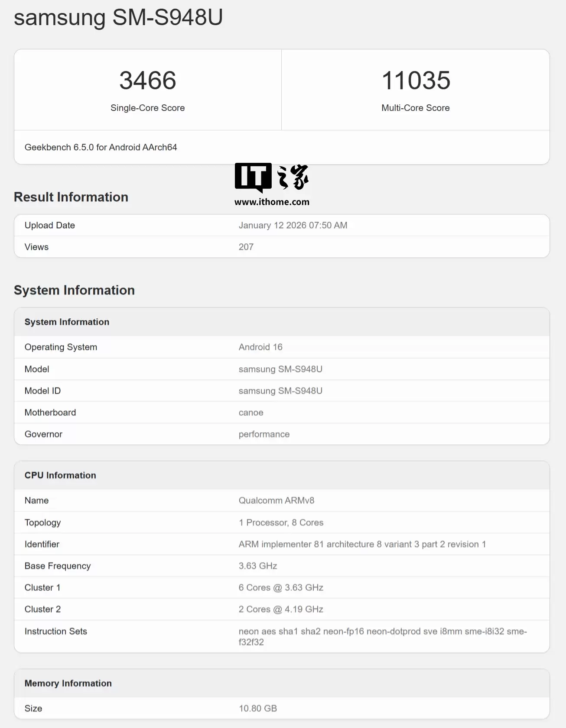The image size is (566, 728).
Task: Click the Cluster 2 value 2 Cores @ 4.19 GHz
Action: pyautogui.click(x=281, y=609)
